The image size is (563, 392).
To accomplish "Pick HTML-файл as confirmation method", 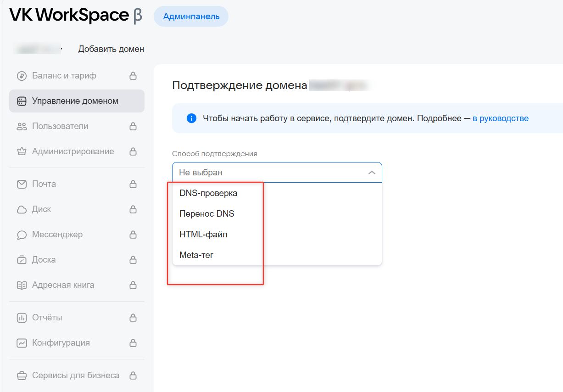I will (x=203, y=235).
